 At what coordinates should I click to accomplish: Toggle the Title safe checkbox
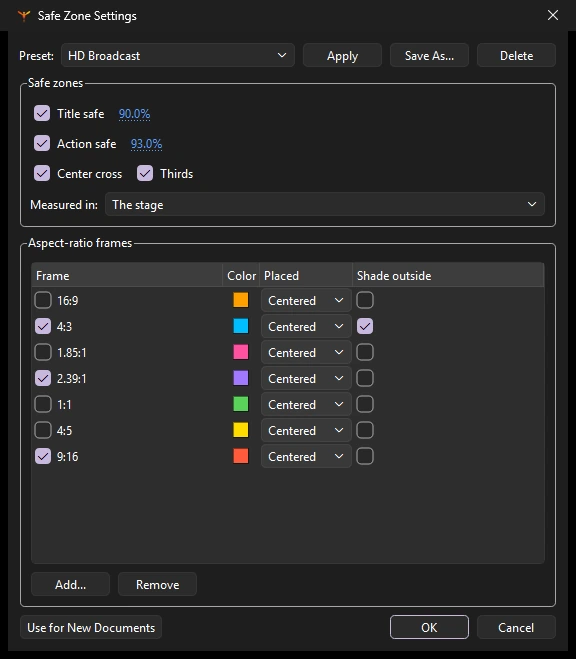42,113
